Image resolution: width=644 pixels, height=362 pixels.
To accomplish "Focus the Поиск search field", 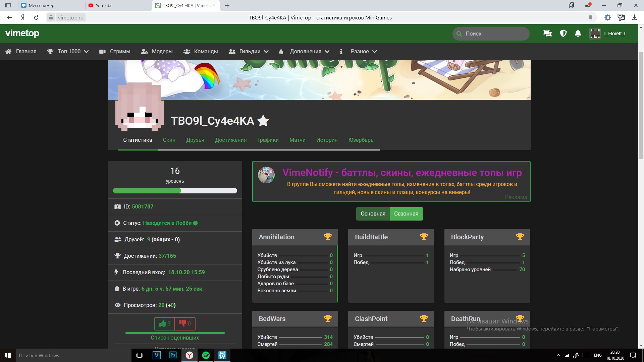I will pyautogui.click(x=491, y=34).
